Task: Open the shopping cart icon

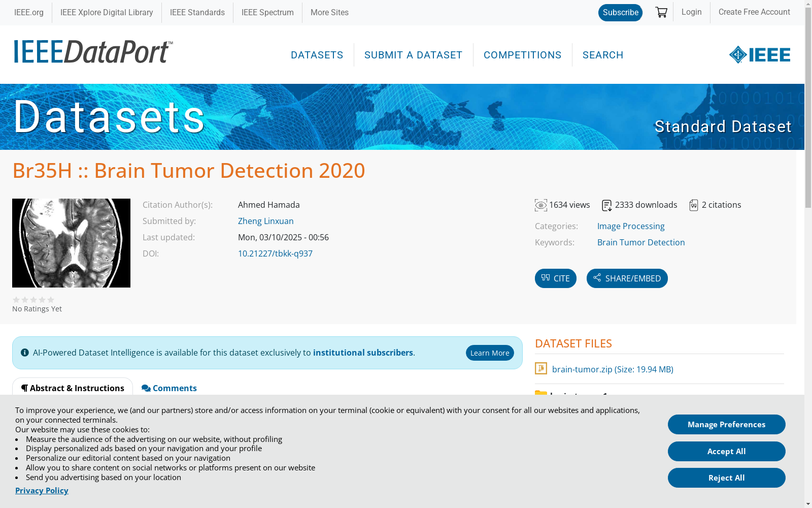Action: 661,12
